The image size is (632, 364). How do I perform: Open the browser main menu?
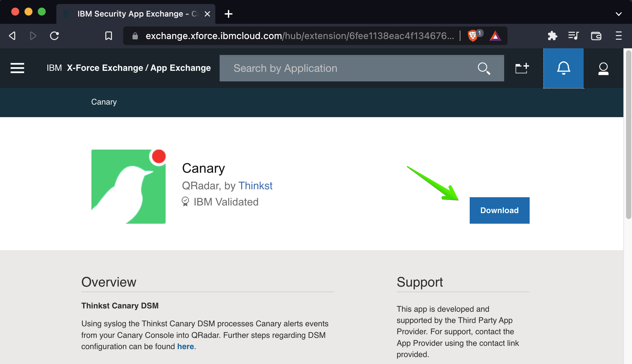(x=618, y=36)
